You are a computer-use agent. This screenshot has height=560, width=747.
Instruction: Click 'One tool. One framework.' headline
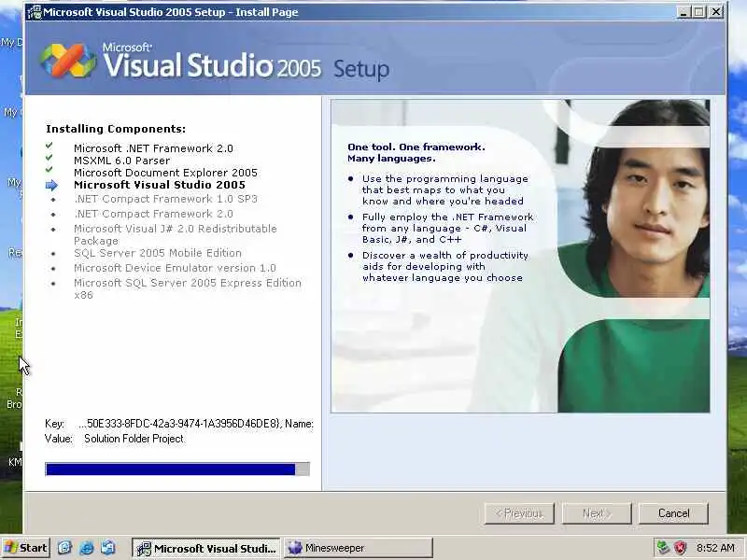[416, 147]
